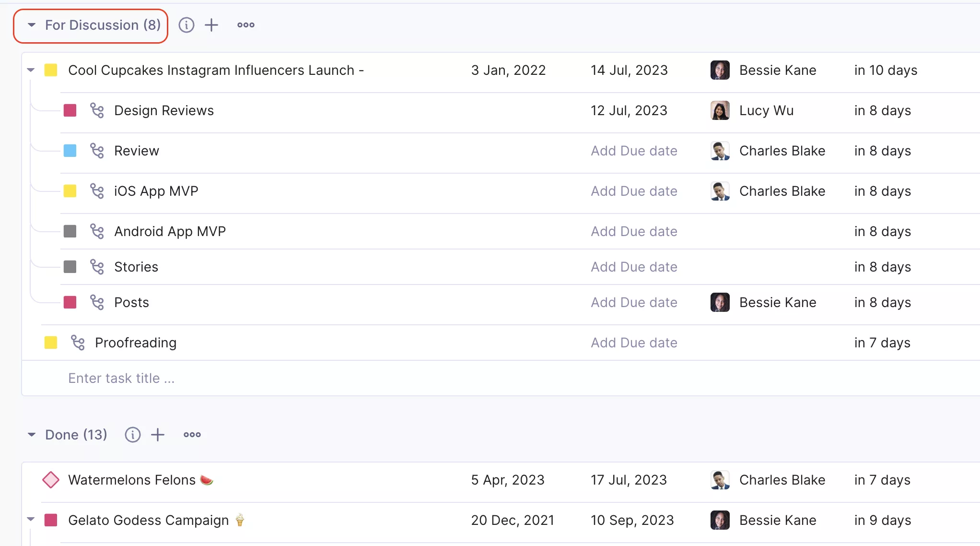Screen dimensions: 980x546
Task: Click pink status swatch of Posts task
Action: pyautogui.click(x=70, y=302)
